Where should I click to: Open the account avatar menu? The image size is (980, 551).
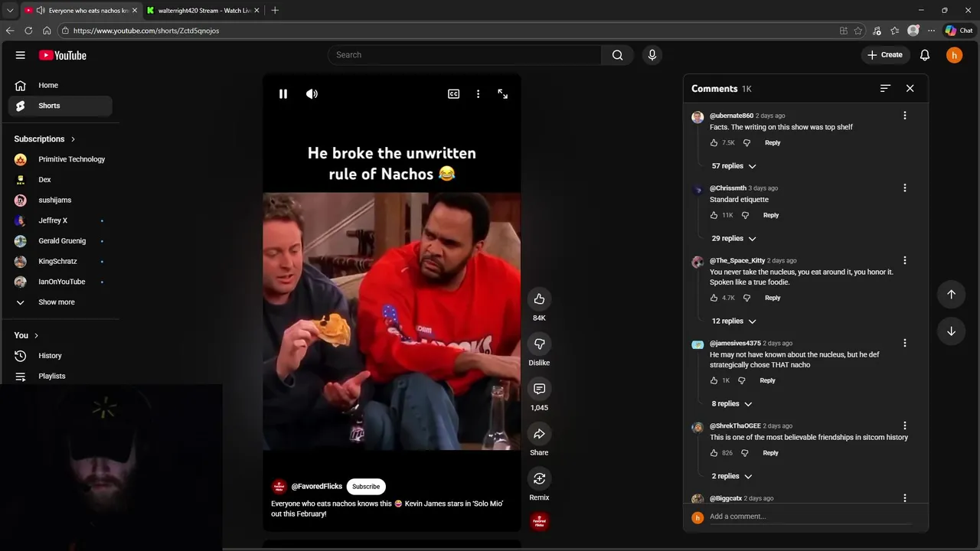click(x=954, y=55)
